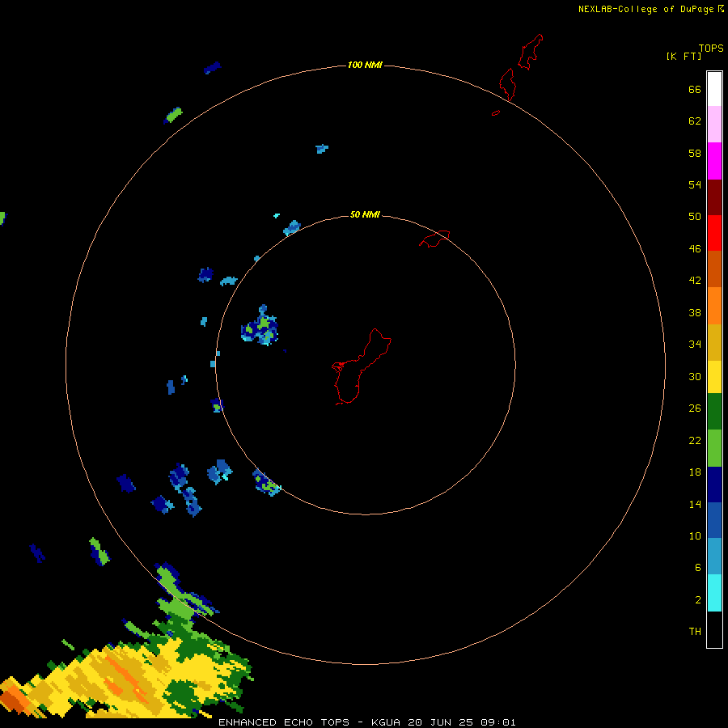Click the legend value 6
This screenshot has width=728, height=728.
tap(697, 567)
